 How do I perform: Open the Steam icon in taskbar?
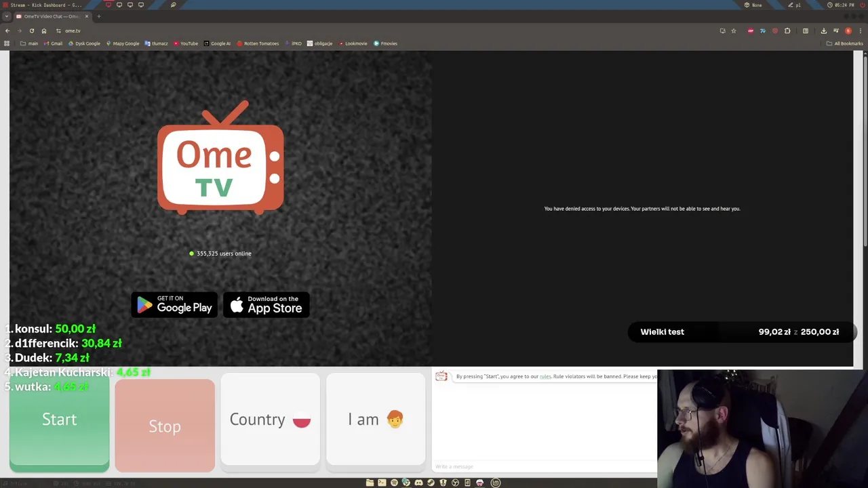[x=431, y=483]
